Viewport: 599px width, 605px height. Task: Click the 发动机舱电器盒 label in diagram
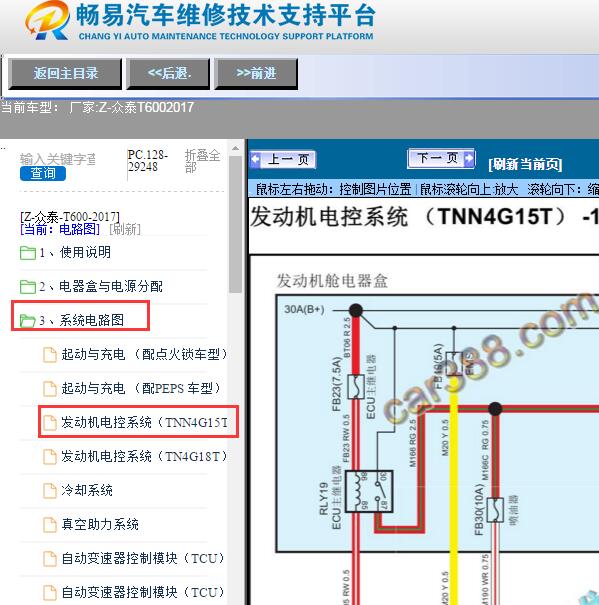332,281
